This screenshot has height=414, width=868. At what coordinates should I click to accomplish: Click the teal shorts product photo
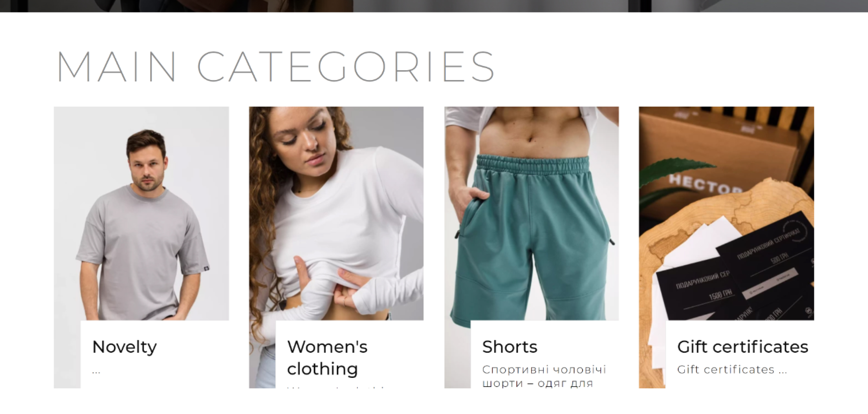(x=531, y=213)
